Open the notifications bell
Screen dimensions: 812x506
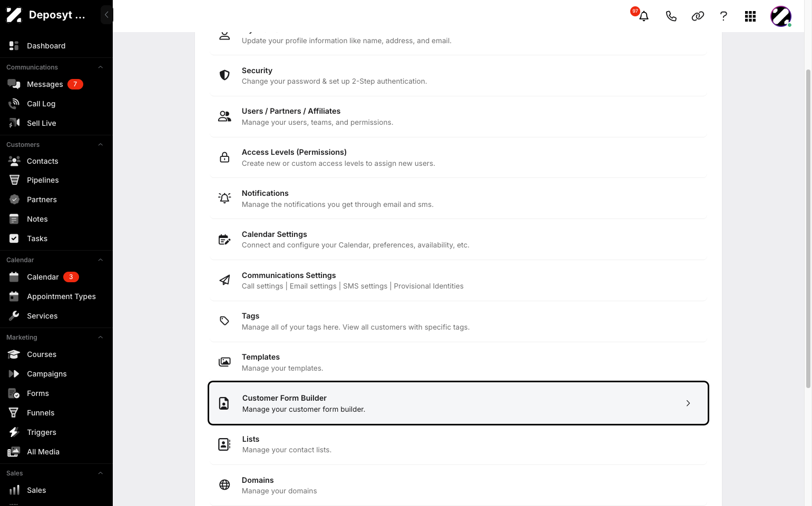[643, 16]
